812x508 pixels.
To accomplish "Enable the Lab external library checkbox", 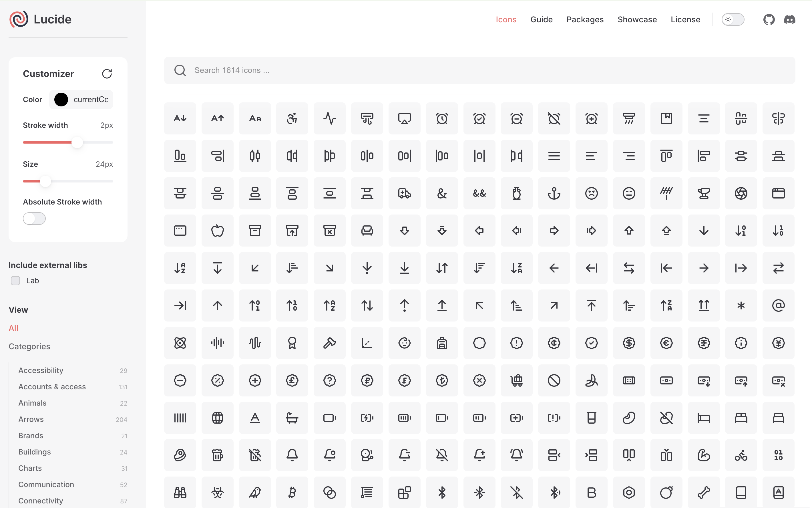I will click(x=15, y=281).
